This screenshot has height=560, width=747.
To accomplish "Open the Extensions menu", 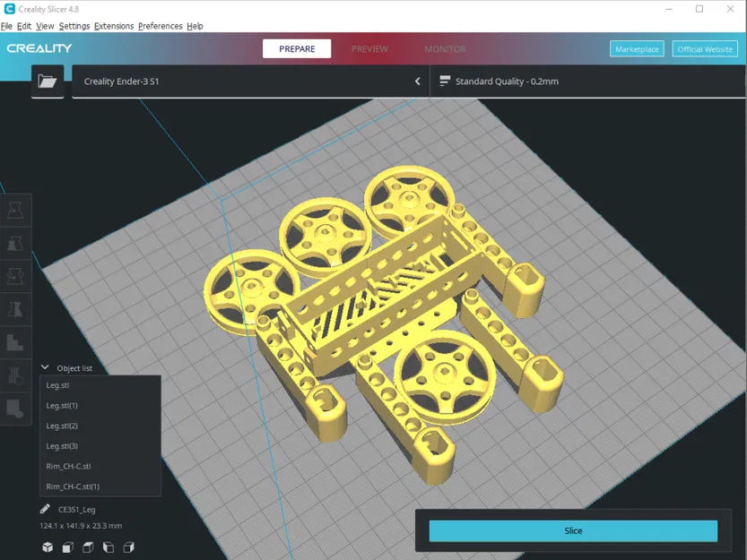I will (x=113, y=26).
